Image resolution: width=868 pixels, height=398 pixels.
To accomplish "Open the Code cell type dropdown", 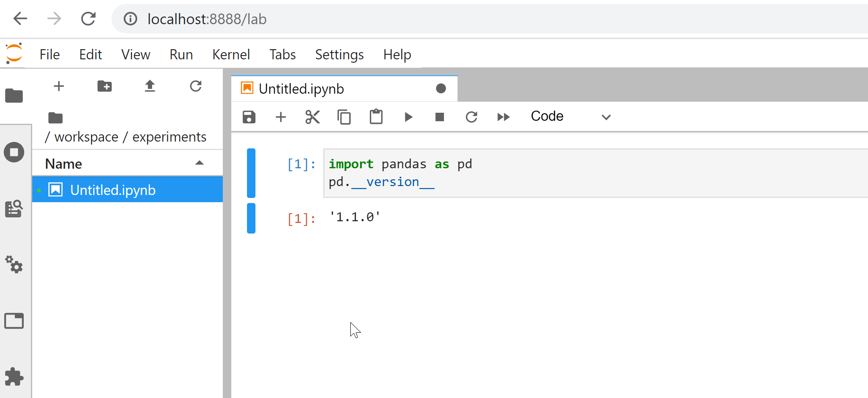I will coord(570,117).
